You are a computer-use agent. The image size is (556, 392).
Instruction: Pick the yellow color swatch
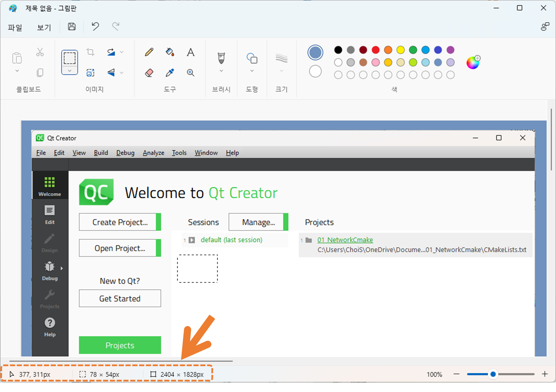401,50
